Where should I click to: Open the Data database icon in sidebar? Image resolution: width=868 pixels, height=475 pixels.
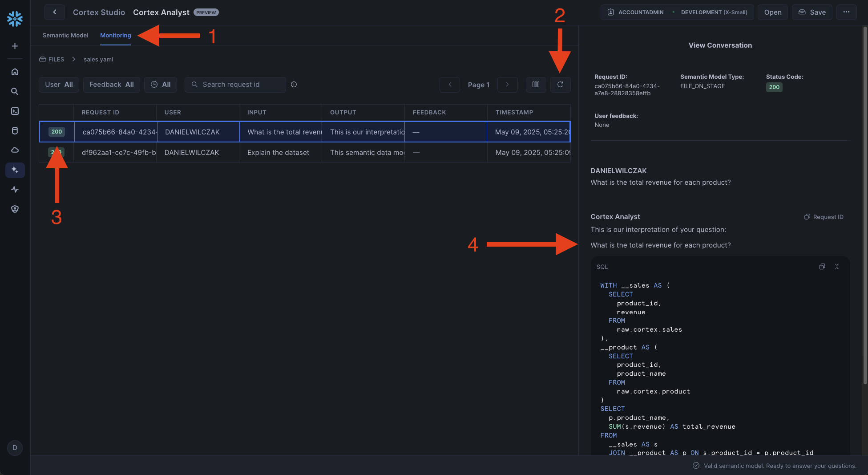click(15, 130)
